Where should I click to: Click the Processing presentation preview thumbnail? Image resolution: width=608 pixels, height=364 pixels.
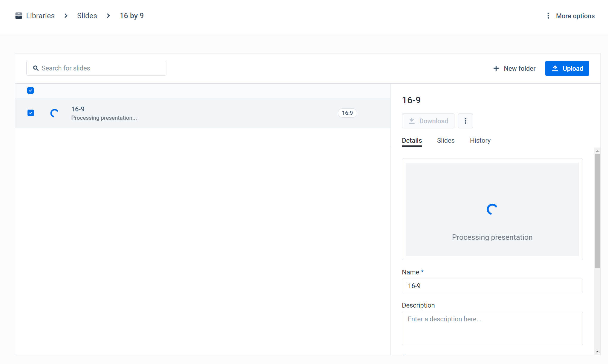pyautogui.click(x=492, y=209)
